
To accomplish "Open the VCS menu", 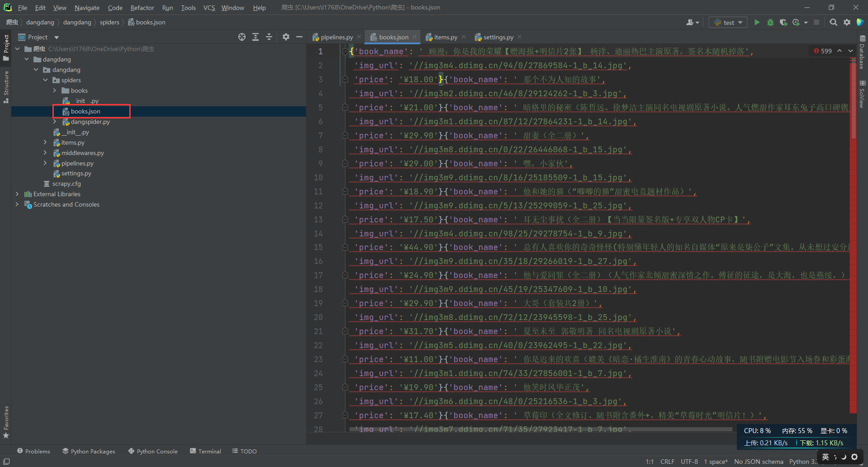I will tap(209, 8).
